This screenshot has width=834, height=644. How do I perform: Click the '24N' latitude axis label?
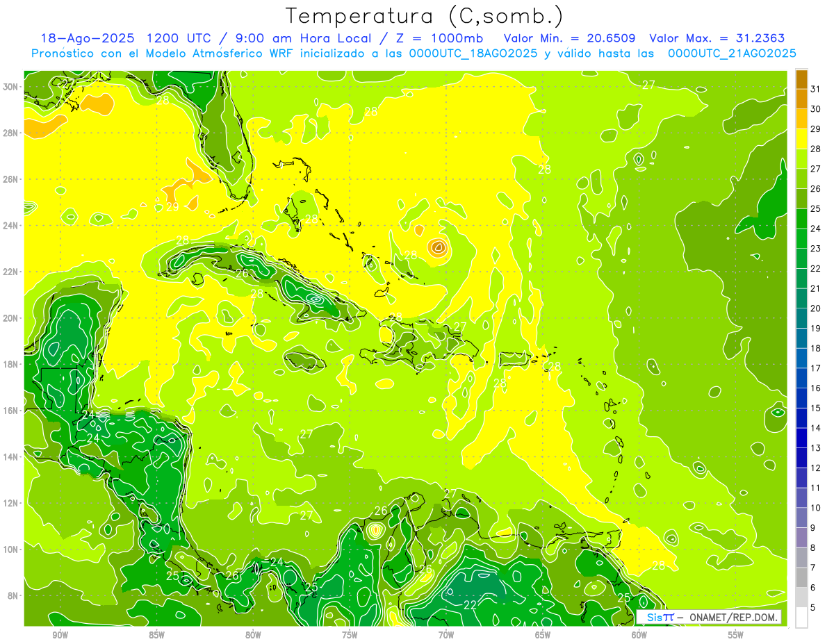coord(11,226)
